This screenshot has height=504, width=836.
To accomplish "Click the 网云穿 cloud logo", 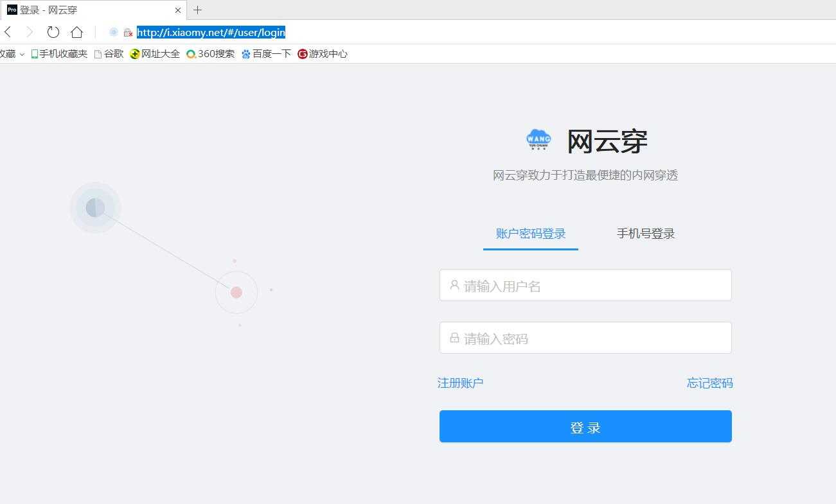I will click(x=538, y=139).
